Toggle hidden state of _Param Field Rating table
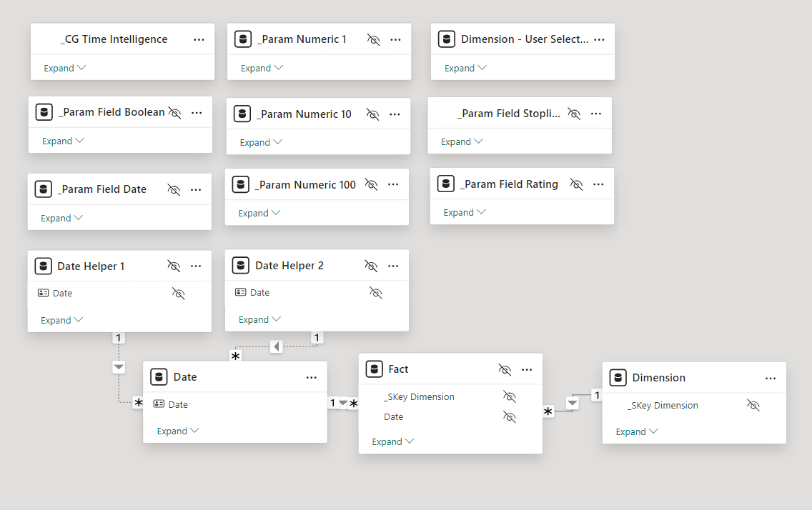This screenshot has height=510, width=812. [576, 184]
